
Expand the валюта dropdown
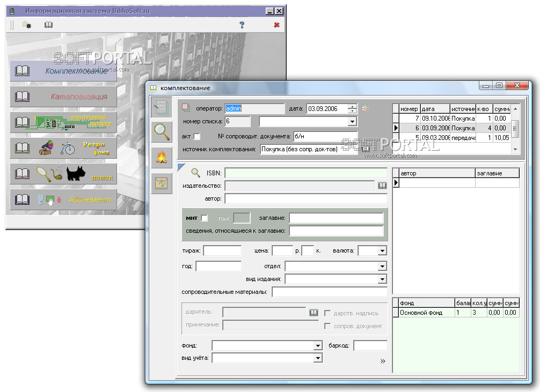coord(382,251)
